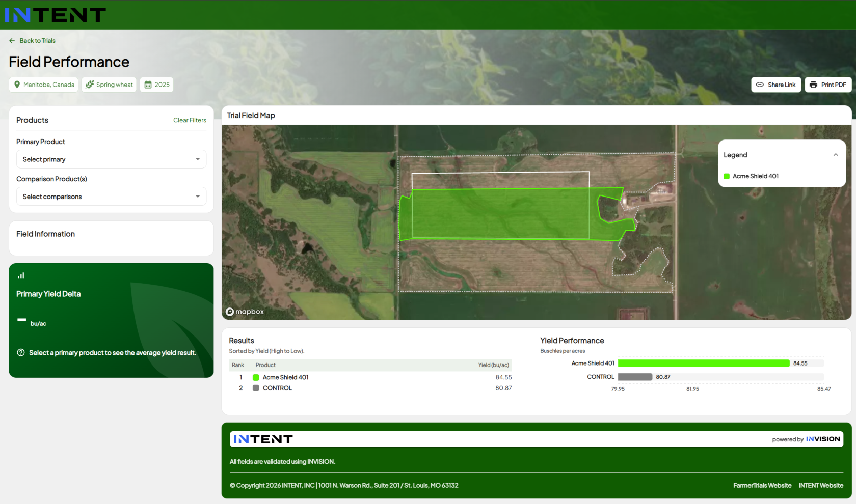Click the Product column header

[x=265, y=365]
